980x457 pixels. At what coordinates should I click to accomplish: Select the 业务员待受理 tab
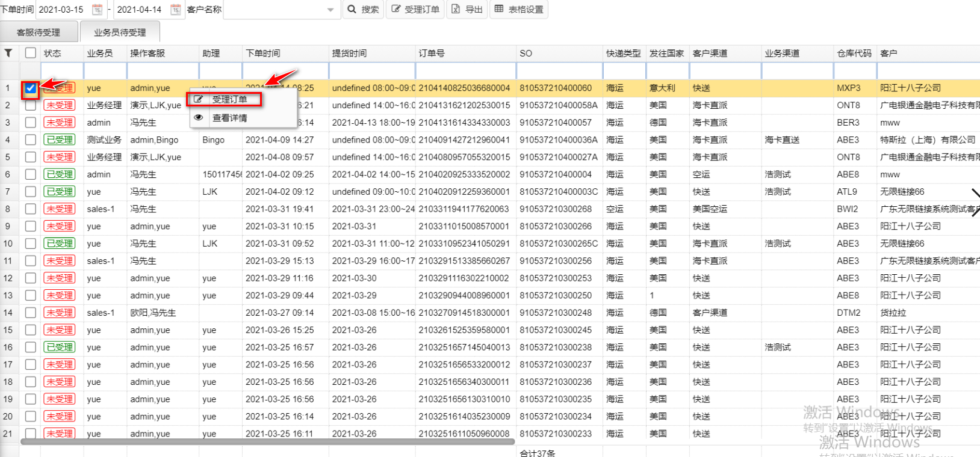click(120, 32)
